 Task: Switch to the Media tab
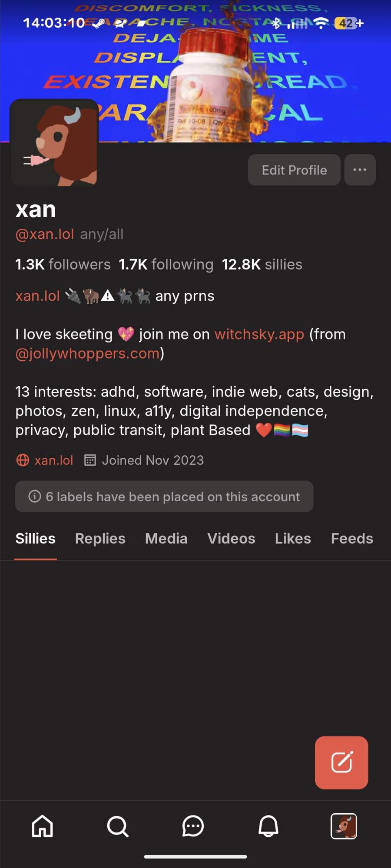(166, 539)
